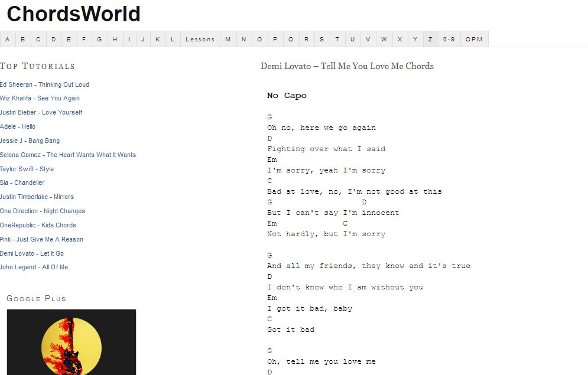Select letter Y in the alphabet navigation
Screen dimensions: 588x375
[415, 39]
